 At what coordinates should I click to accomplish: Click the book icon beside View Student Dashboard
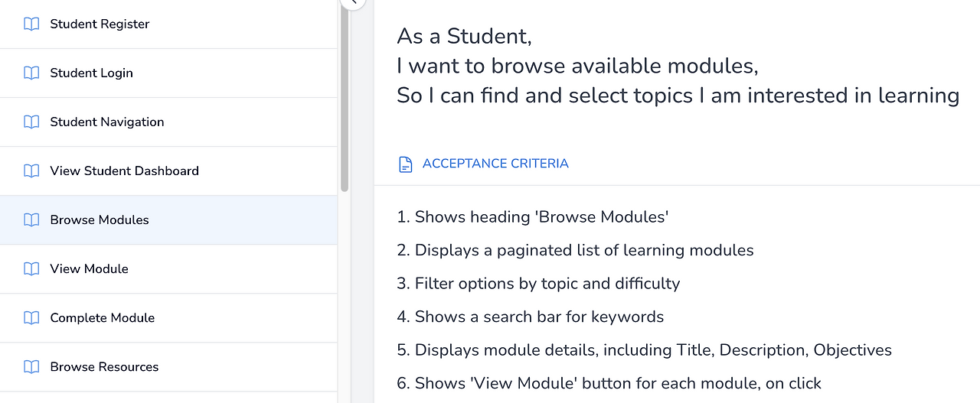click(31, 171)
